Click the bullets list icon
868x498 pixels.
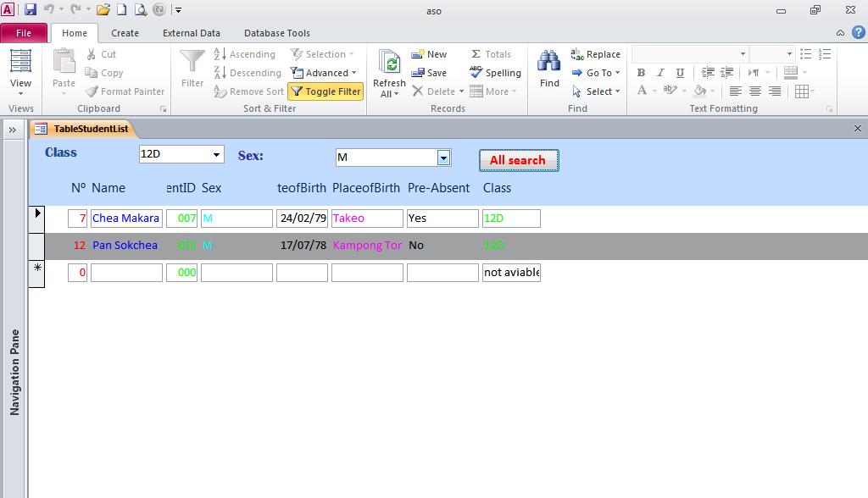[x=806, y=54]
